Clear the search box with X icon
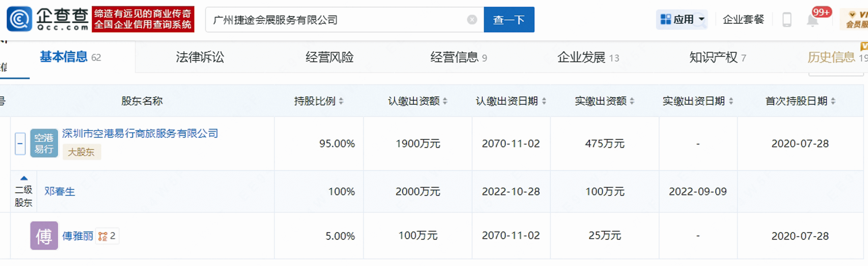The height and width of the screenshot is (266, 868). 472,20
